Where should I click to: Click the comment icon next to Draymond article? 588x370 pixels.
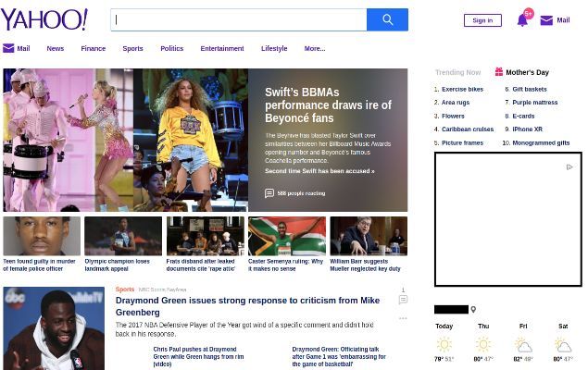pyautogui.click(x=403, y=300)
